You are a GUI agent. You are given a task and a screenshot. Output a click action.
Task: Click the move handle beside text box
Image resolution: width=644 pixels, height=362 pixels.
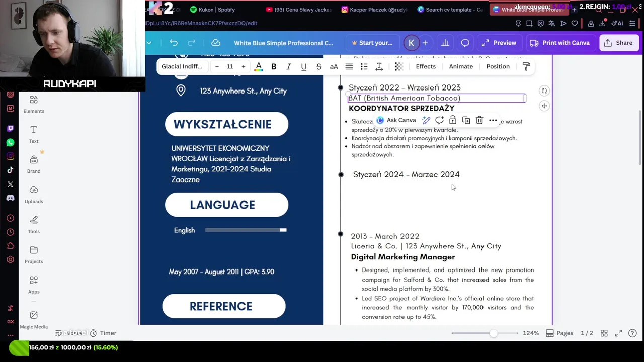544,106
